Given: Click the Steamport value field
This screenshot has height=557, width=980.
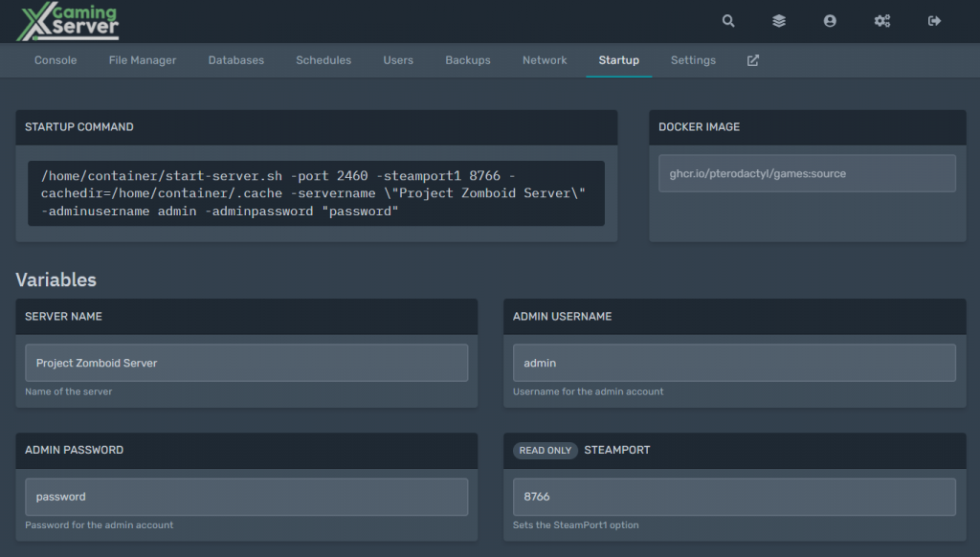Looking at the screenshot, I should click(734, 497).
